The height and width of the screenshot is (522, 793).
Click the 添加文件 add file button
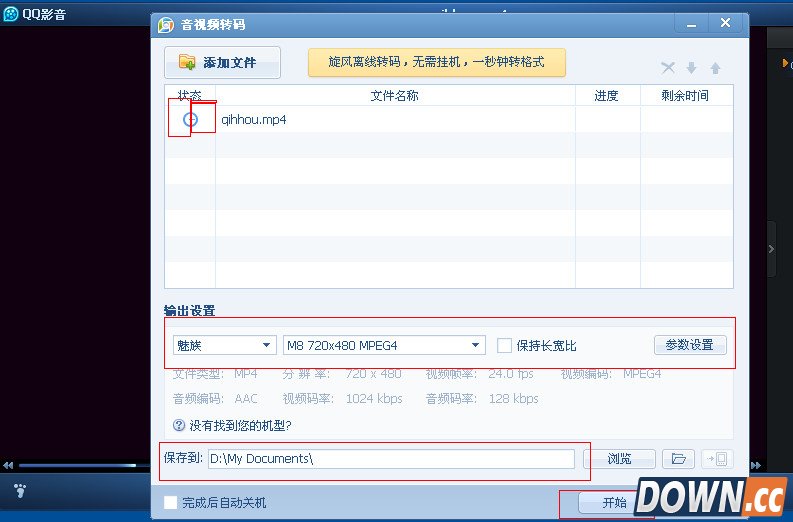point(223,62)
